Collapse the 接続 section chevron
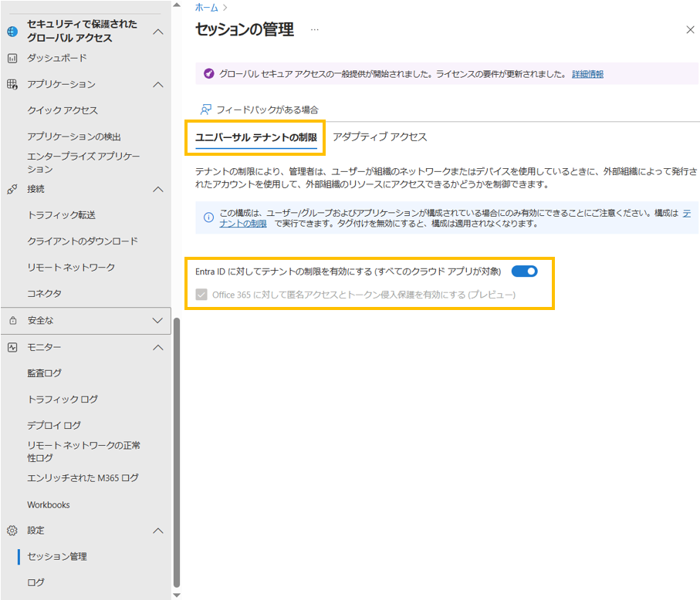The image size is (700, 600). 158,189
